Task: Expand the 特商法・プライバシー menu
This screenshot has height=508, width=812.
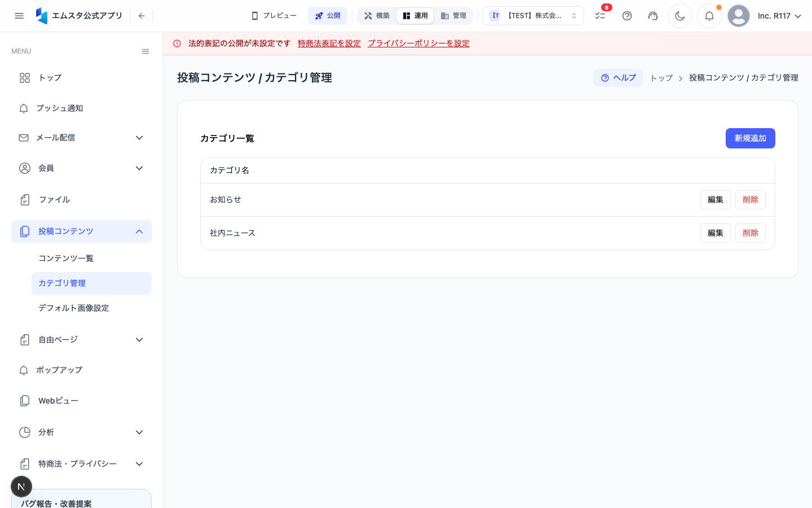Action: (x=81, y=464)
